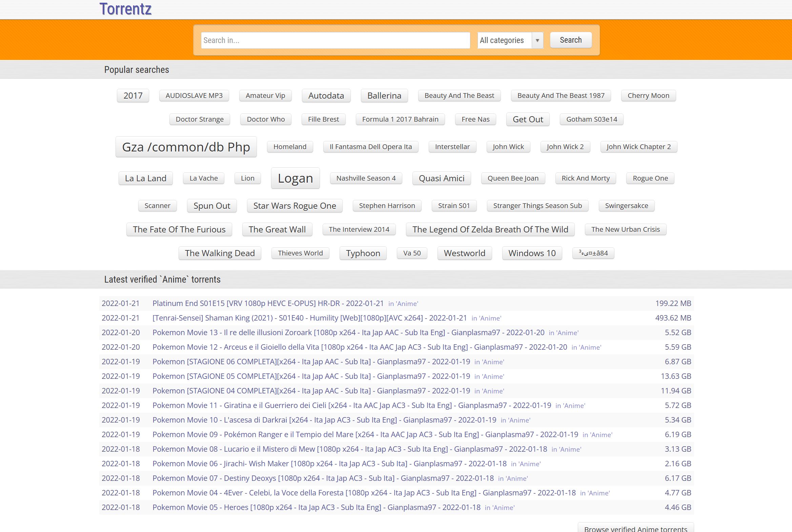Open the Platinum End S01E15 torrent
The image size is (792, 532).
pyautogui.click(x=268, y=303)
